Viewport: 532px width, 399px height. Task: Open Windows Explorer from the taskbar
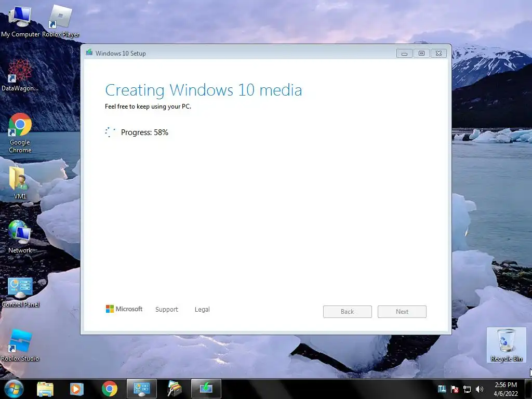(x=45, y=389)
